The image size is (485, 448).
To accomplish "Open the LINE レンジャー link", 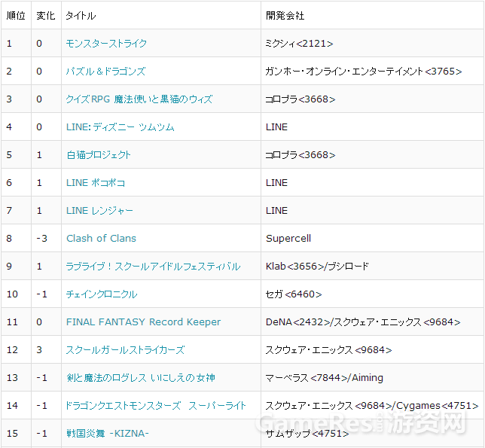I will tap(99, 210).
